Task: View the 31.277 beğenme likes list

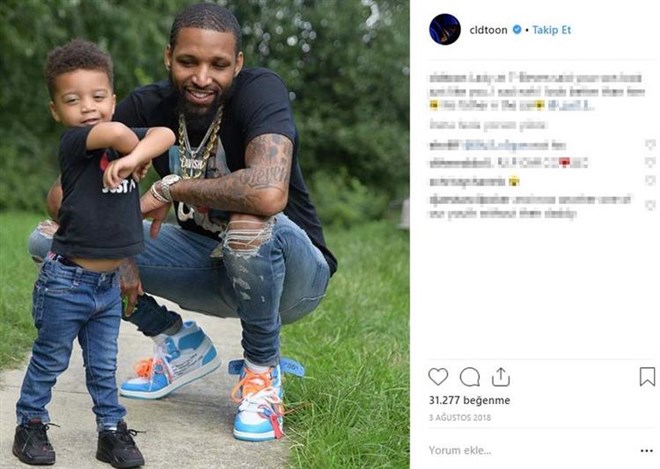Action: click(x=469, y=400)
